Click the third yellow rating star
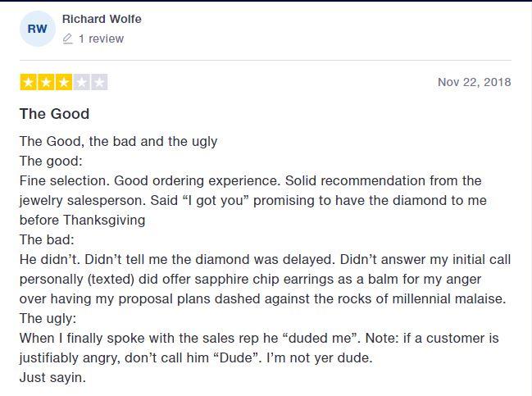 [64, 82]
